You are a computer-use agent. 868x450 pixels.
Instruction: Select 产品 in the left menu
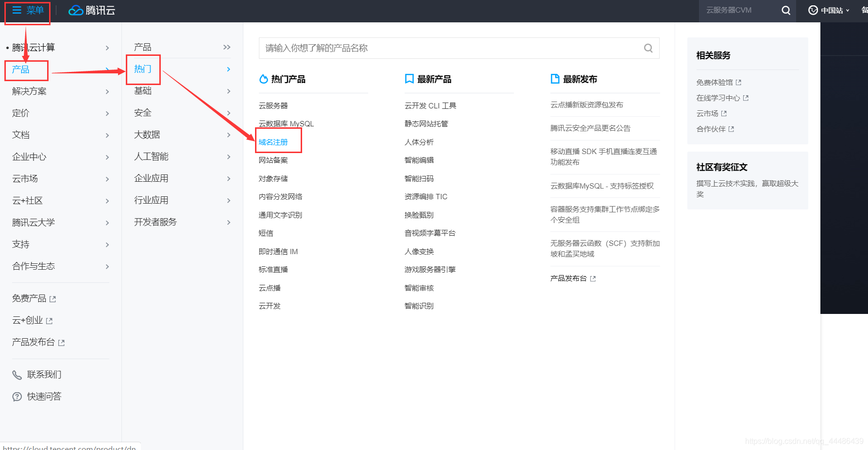point(21,69)
